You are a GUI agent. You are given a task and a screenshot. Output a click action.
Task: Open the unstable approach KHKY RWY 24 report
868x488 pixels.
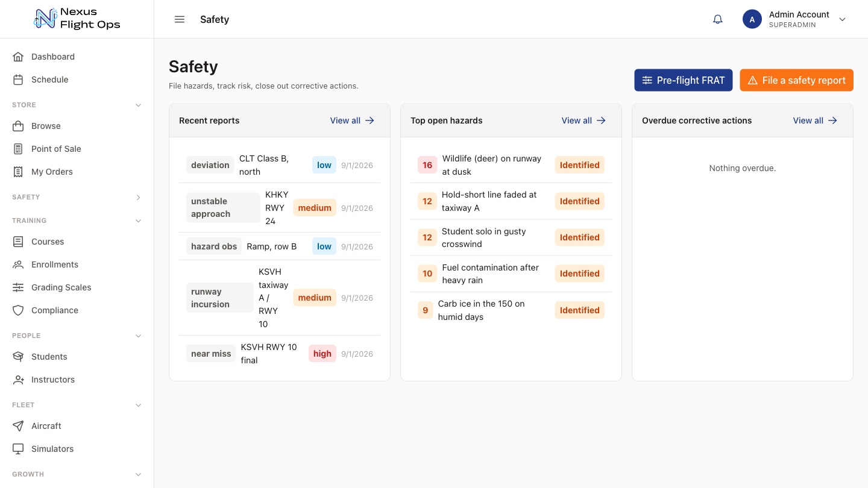[280, 208]
